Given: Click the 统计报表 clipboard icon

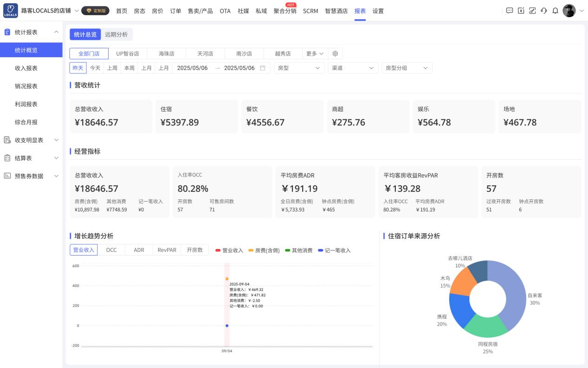Looking at the screenshot, I should point(7,32).
